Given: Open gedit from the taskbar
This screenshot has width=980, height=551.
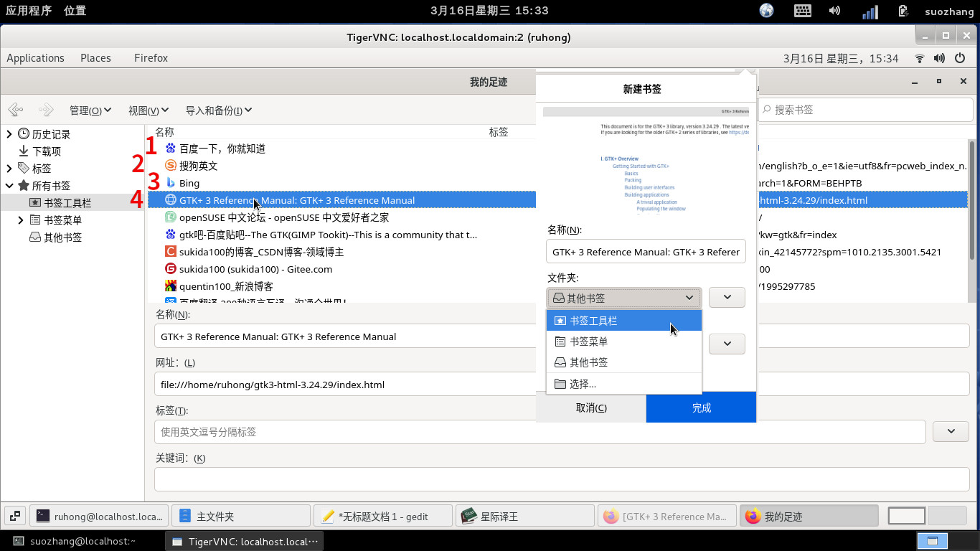Looking at the screenshot, I should (x=383, y=516).
